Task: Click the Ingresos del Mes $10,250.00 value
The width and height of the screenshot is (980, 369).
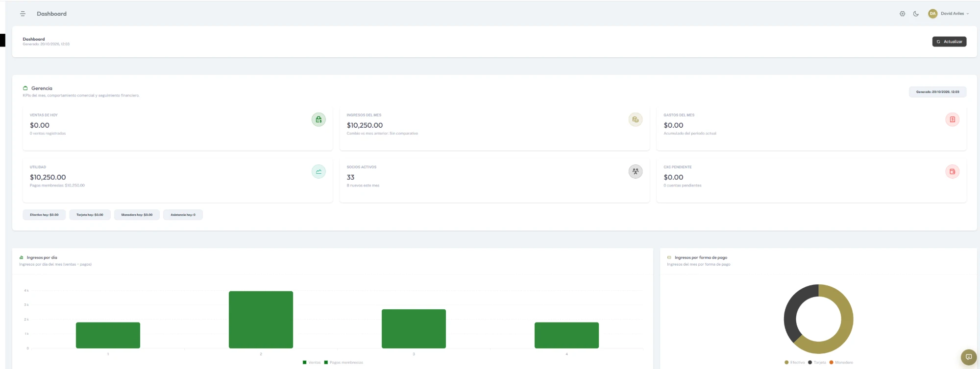Action: point(365,125)
